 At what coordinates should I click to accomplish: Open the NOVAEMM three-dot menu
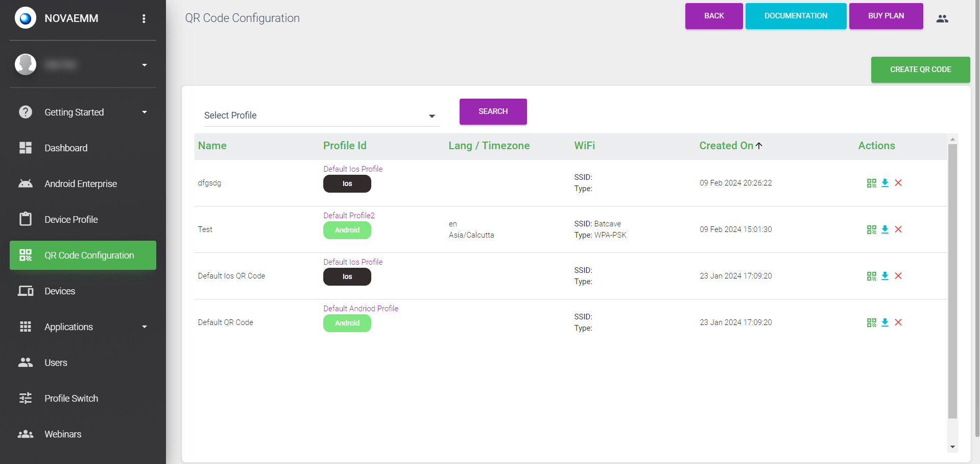tap(144, 18)
